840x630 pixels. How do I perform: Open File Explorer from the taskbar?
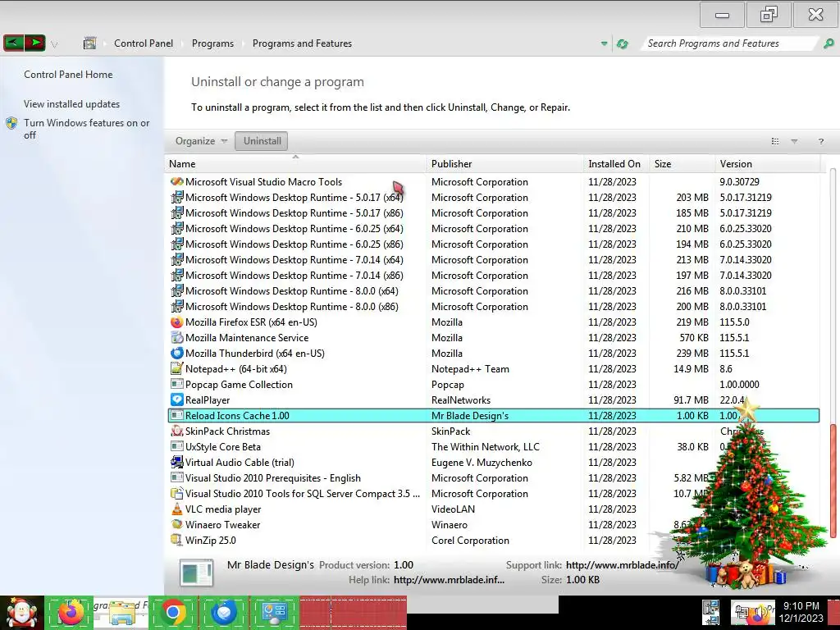point(122,612)
